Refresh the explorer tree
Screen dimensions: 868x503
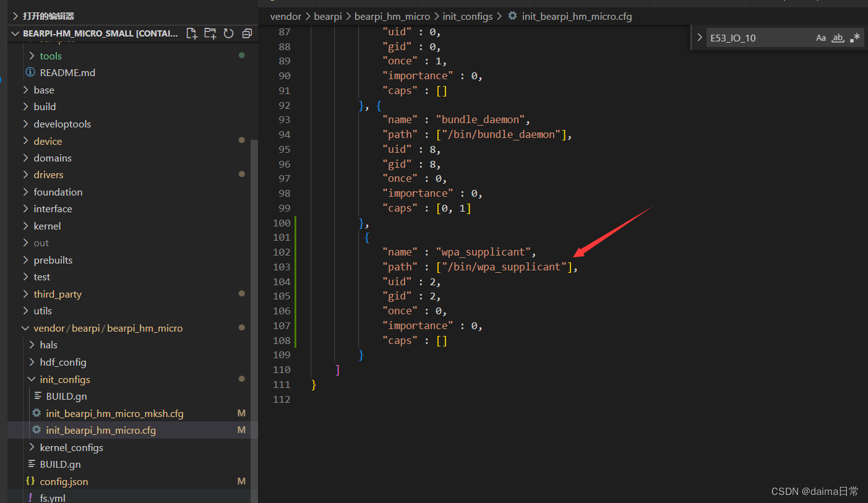click(x=228, y=33)
